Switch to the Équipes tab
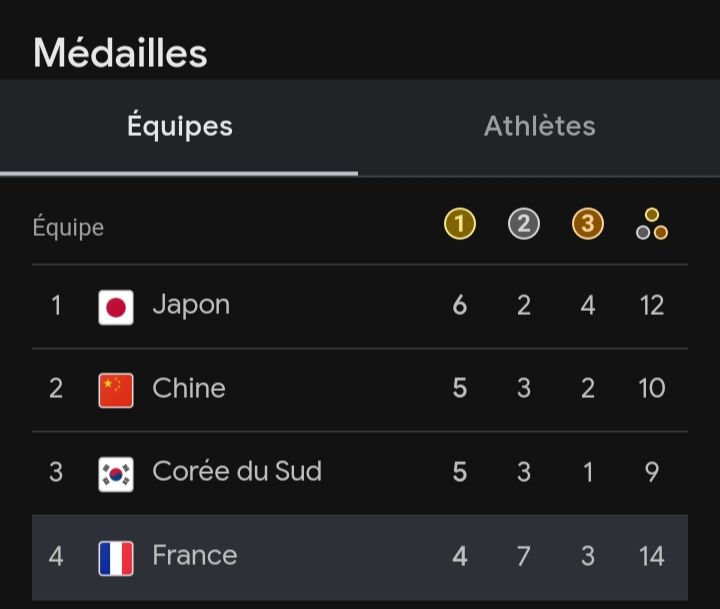Screen dimensions: 720x609 (180, 127)
